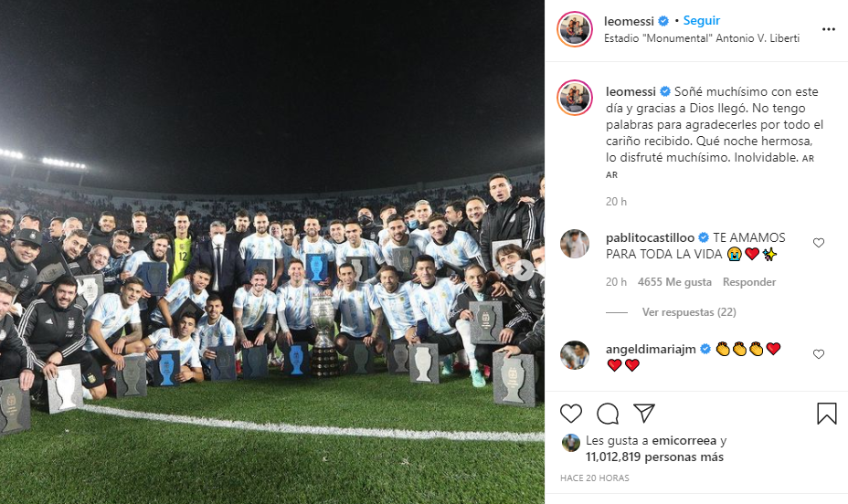This screenshot has height=504, width=848.
Task: Open the emicorreea profile link
Action: coord(684,441)
